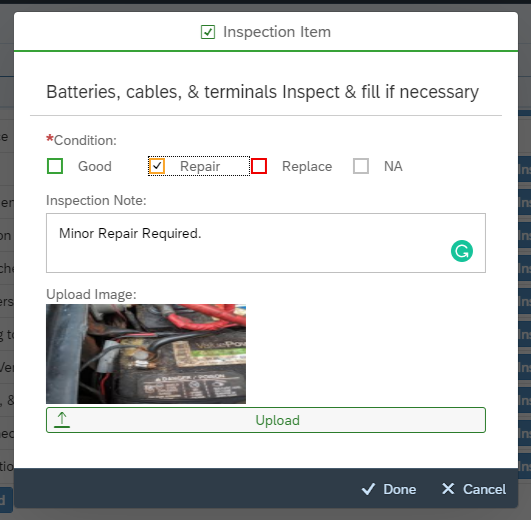Image resolution: width=531 pixels, height=520 pixels.
Task: Focus the Inspection Note text area
Action: tap(266, 243)
